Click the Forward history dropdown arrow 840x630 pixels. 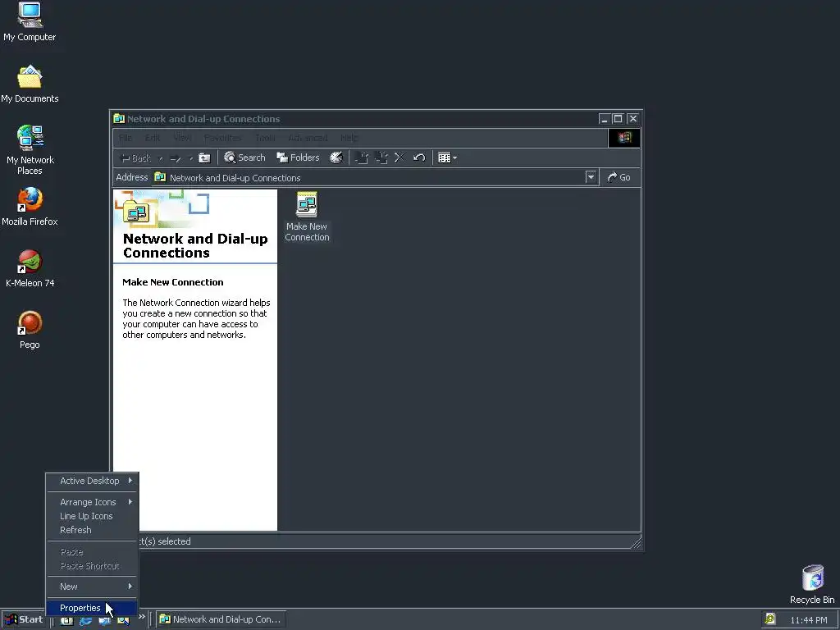190,158
